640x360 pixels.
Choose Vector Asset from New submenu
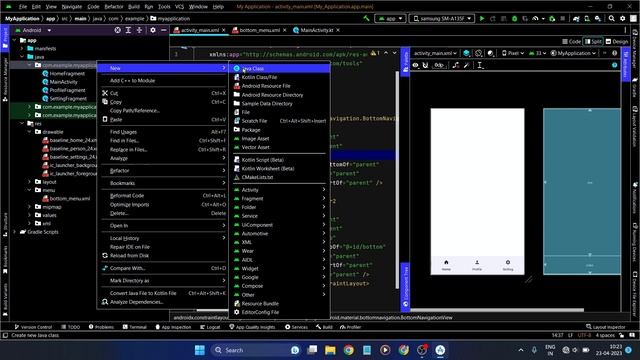pyautogui.click(x=279, y=147)
